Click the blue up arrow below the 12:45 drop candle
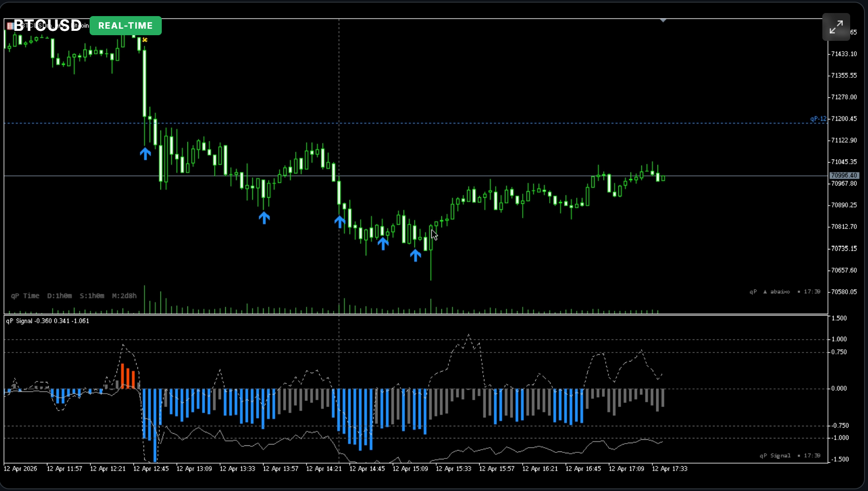Viewport: 868px width, 491px height. [x=145, y=153]
